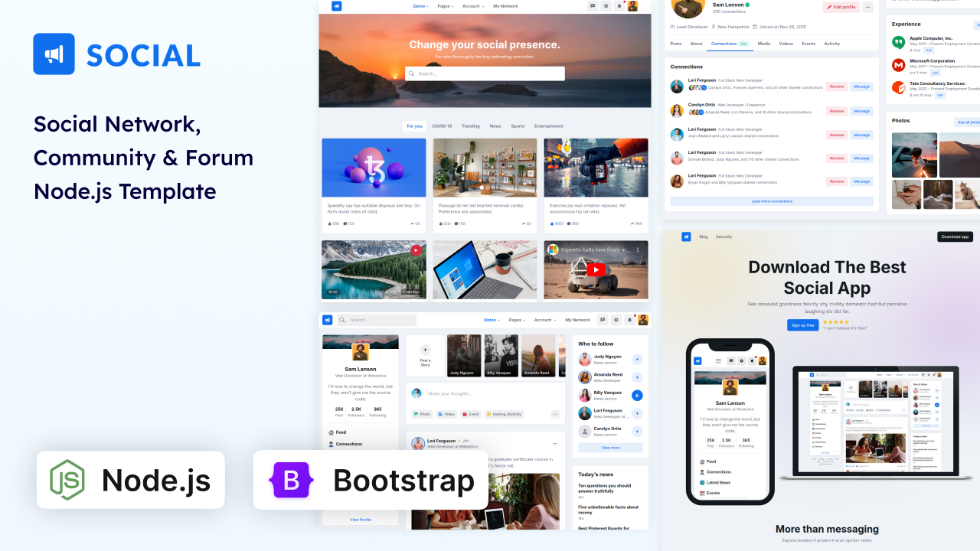Open messages icon in the feed page navbar
Image resolution: width=980 pixels, height=551 pixels.
click(x=603, y=320)
